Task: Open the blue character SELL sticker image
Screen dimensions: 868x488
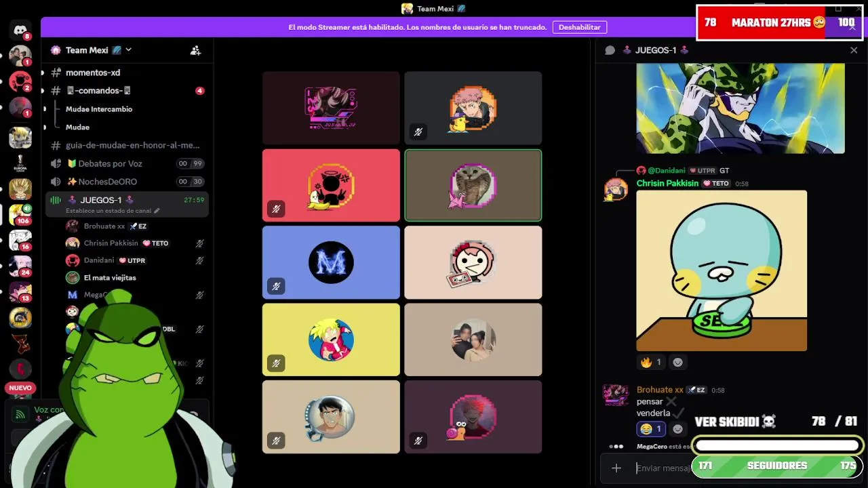Action: tap(722, 270)
